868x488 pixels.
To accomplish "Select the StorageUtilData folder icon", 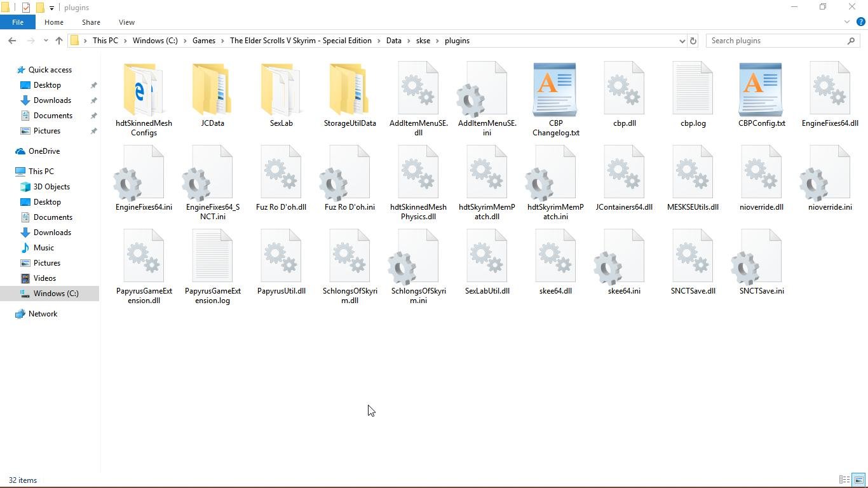I will tap(349, 89).
